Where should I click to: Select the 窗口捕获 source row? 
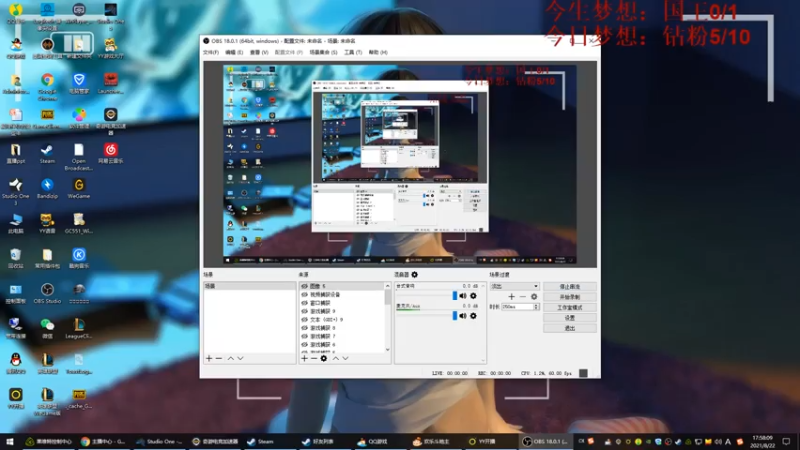tap(342, 303)
